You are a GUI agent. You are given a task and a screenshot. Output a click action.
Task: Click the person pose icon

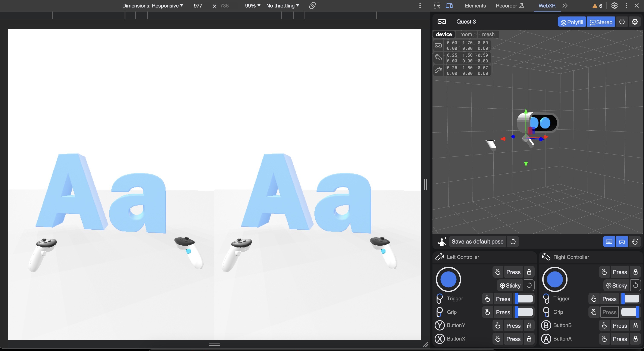click(442, 242)
